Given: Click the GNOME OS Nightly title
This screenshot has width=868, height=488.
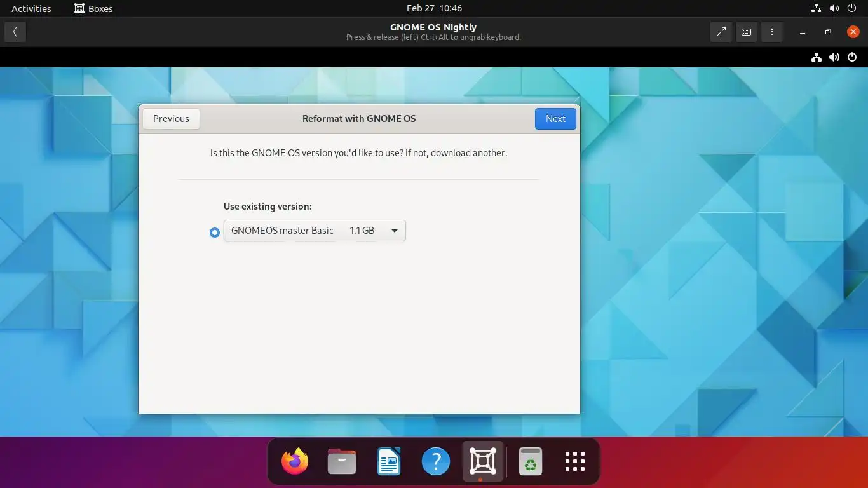Looking at the screenshot, I should pos(433,27).
